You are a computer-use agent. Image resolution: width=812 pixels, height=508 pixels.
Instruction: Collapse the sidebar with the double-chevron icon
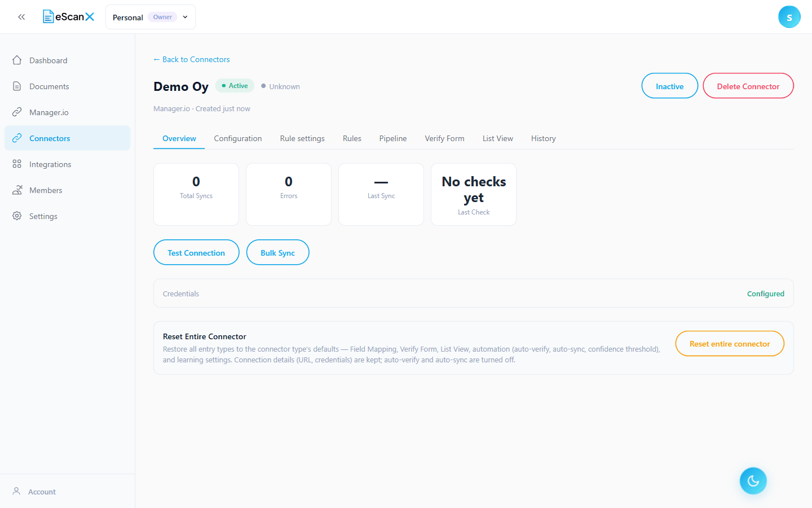pos(21,17)
